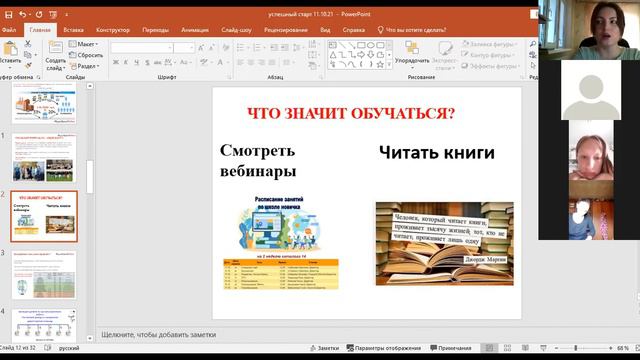This screenshot has width=640, height=360.
Task: Click the Сбросить reset button
Action: tap(86, 55)
